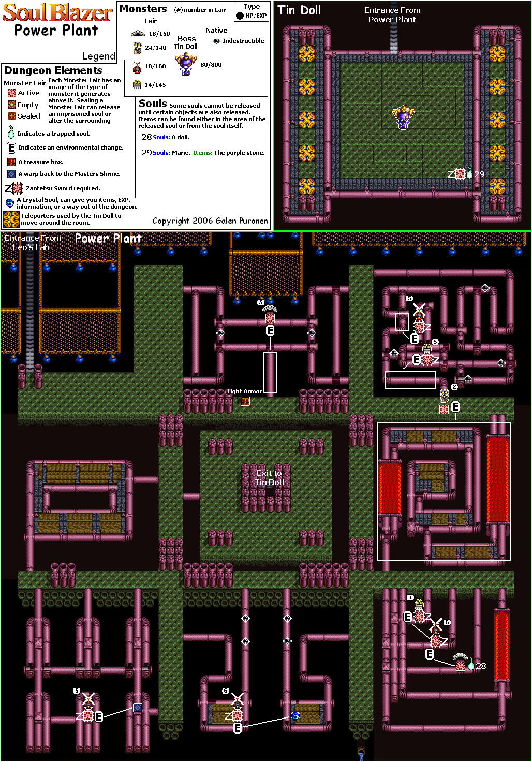The width and height of the screenshot is (532, 762).
Task: Click the Dungeon Elements heading
Action: [53, 70]
